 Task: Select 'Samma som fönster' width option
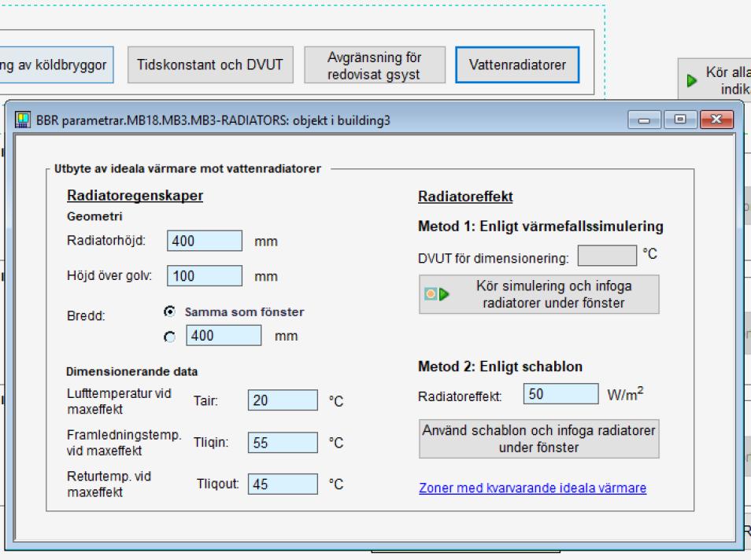pos(169,311)
